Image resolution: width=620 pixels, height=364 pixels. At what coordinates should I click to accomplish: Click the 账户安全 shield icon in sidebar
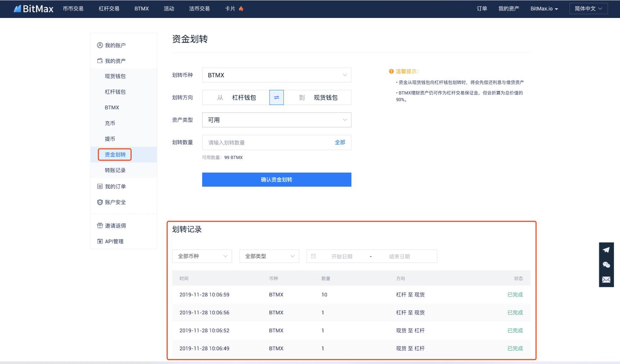(100, 202)
